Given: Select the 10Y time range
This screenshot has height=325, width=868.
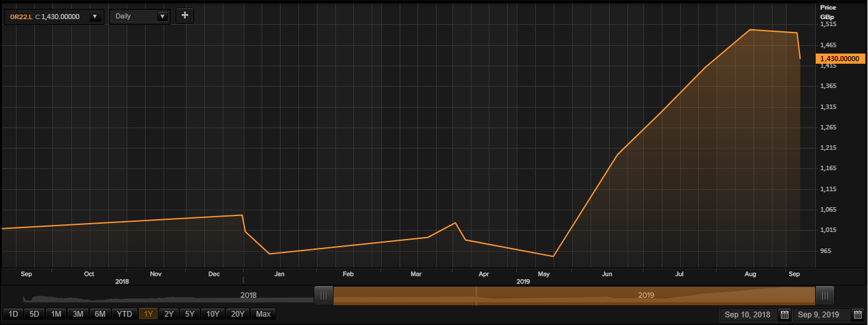Looking at the screenshot, I should tap(213, 314).
